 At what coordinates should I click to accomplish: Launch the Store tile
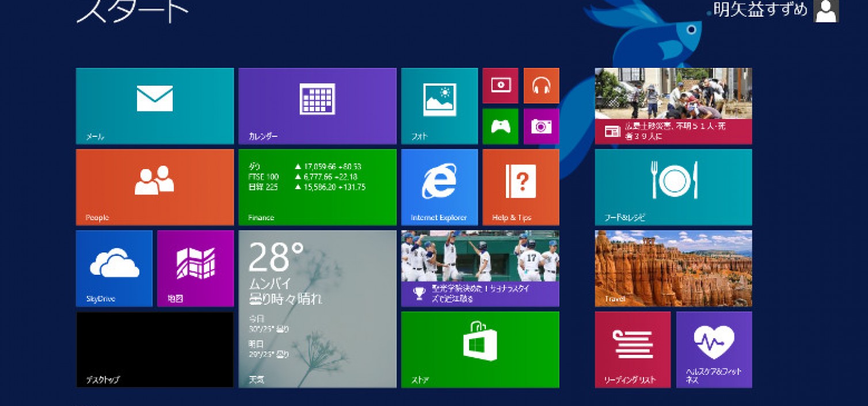click(480, 350)
